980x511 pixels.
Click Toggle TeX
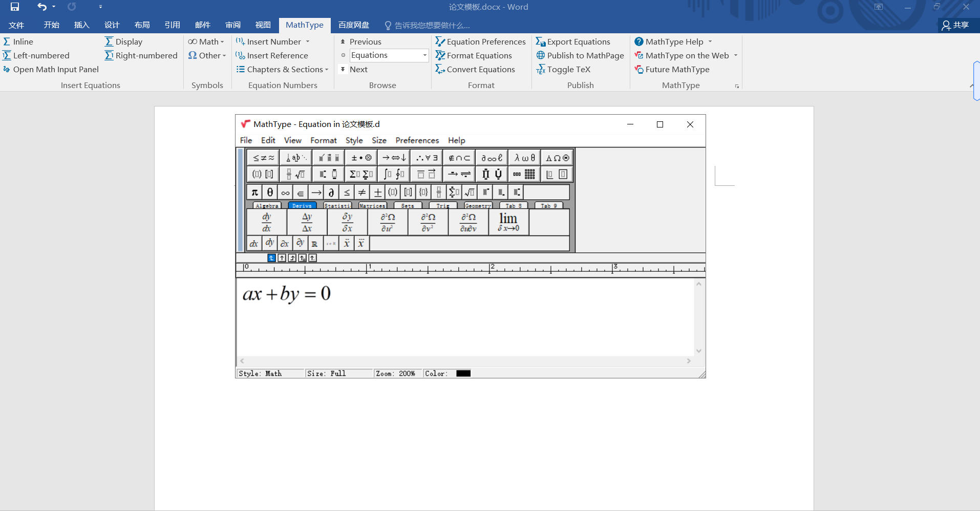pyautogui.click(x=563, y=69)
